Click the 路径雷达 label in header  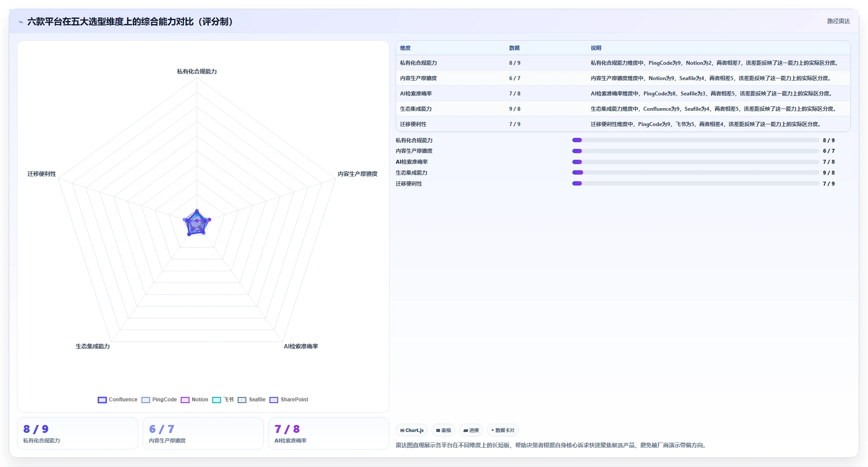click(838, 21)
